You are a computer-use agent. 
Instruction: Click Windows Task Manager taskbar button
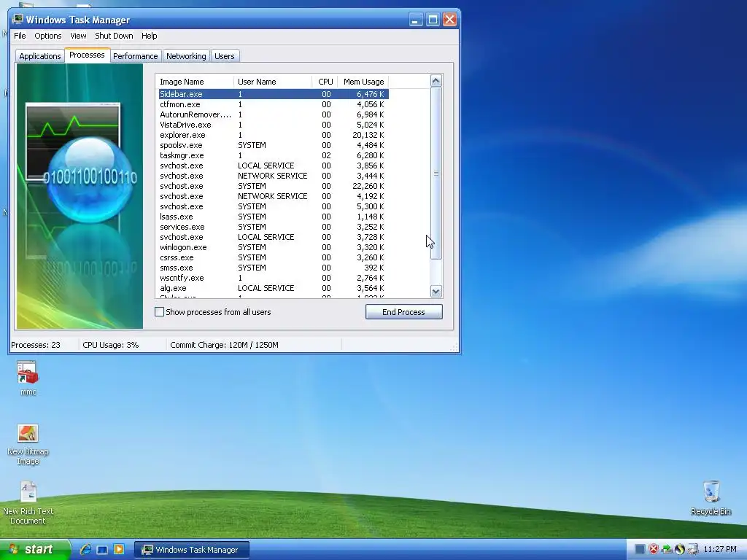tap(192, 550)
